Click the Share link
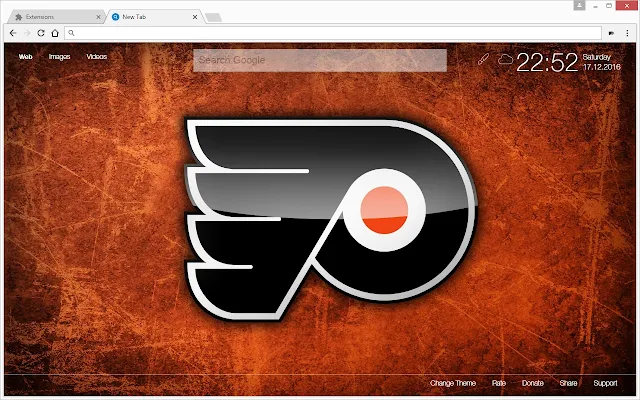The height and width of the screenshot is (400, 640). [x=569, y=383]
